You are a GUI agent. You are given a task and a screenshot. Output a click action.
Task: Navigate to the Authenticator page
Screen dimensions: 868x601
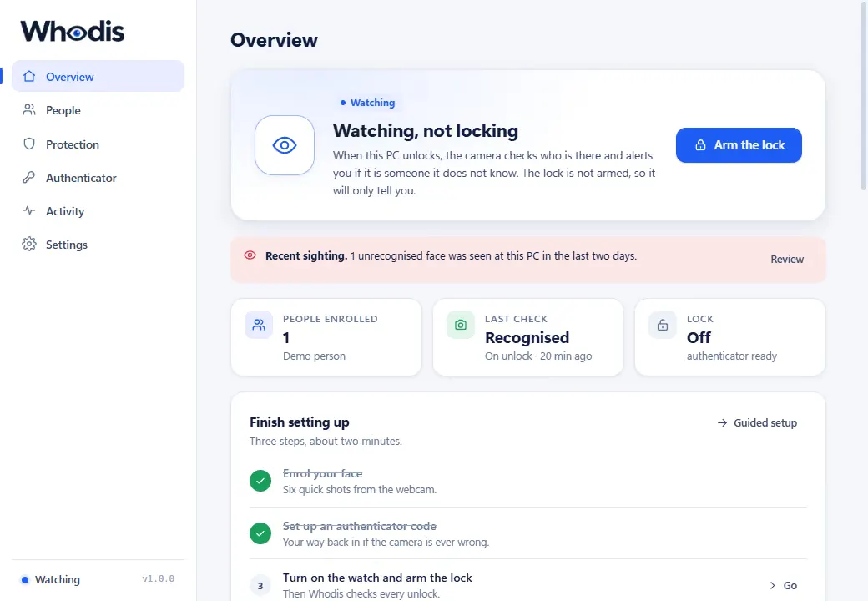98,178
